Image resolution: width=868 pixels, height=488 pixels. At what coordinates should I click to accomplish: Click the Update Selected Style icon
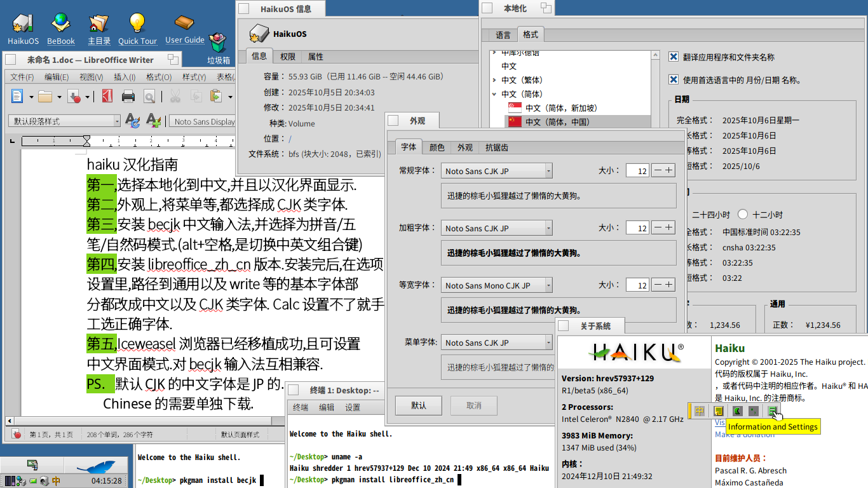[x=132, y=121]
